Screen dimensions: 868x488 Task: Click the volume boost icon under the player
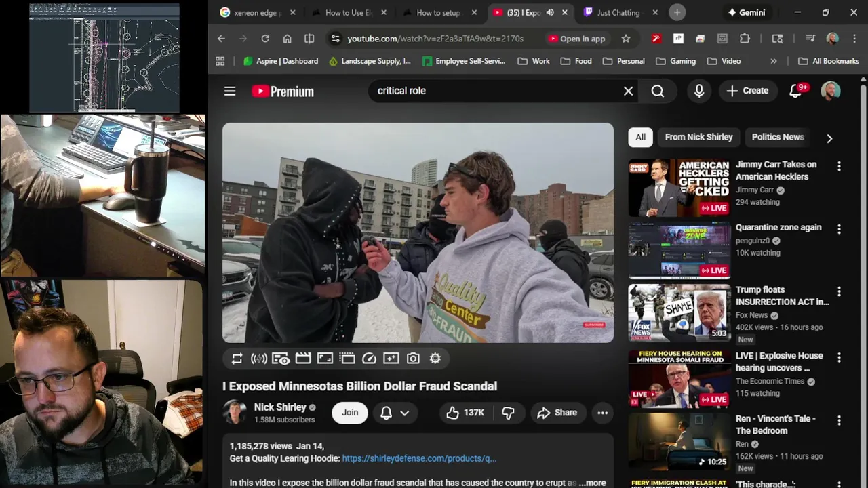coord(259,359)
